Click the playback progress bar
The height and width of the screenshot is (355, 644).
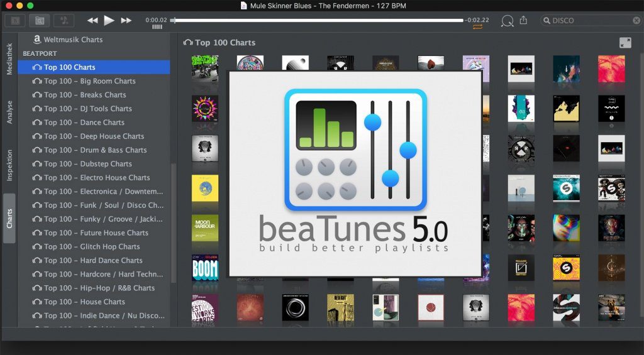tap(318, 20)
